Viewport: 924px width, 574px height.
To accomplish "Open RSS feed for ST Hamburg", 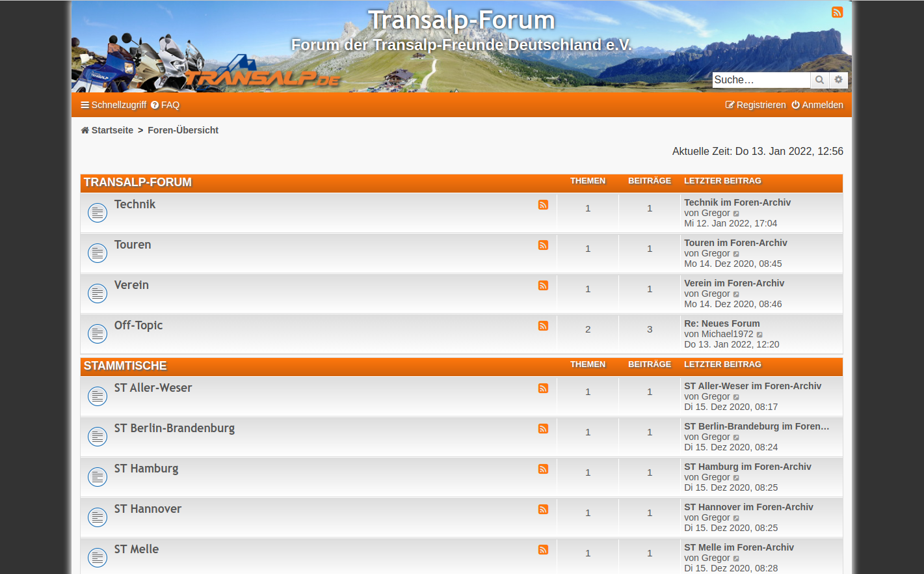I will pyautogui.click(x=543, y=469).
